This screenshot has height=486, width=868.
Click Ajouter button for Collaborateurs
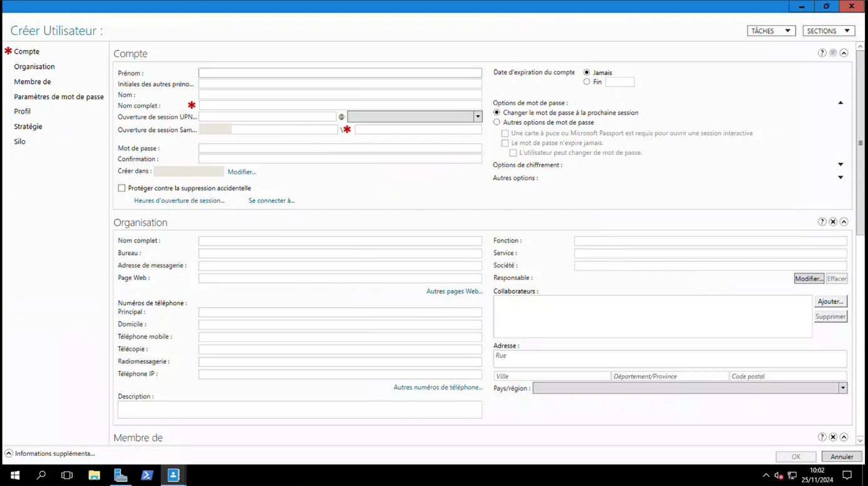click(831, 301)
